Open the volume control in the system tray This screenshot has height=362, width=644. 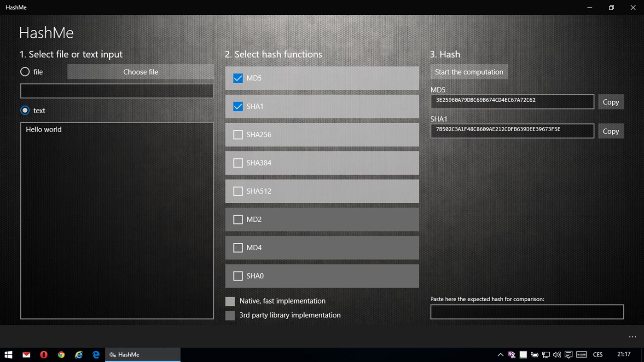click(x=557, y=355)
